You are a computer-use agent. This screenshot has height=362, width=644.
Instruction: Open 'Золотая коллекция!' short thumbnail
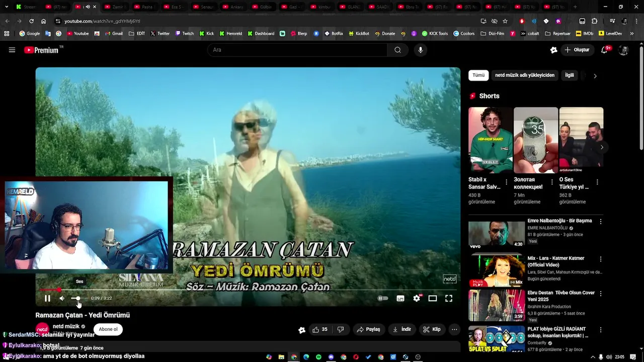click(x=536, y=140)
